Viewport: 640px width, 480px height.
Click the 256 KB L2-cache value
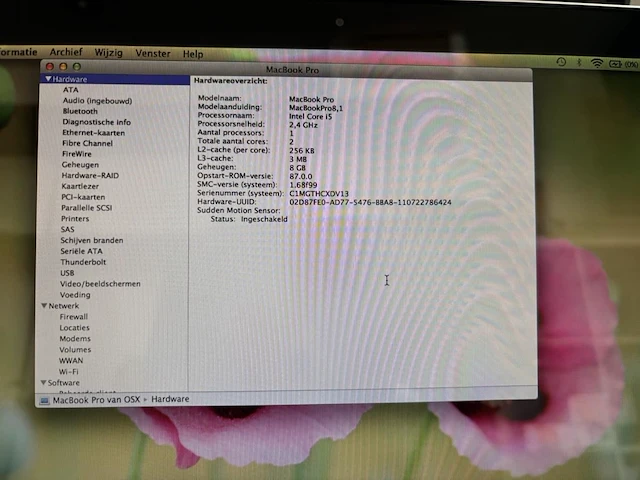tap(302, 151)
